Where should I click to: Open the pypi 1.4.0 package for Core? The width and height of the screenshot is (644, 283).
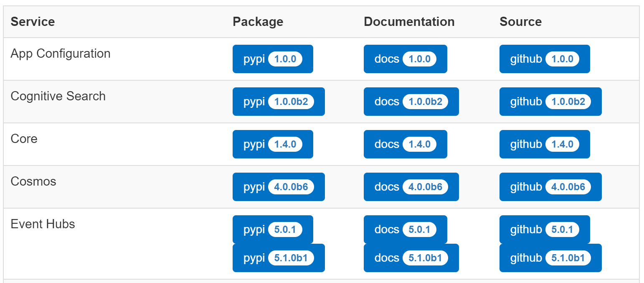[x=272, y=144]
